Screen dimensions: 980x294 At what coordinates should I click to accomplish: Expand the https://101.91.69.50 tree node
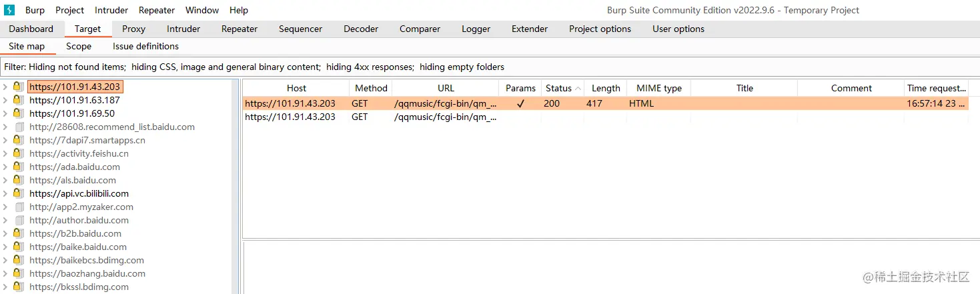pos(5,113)
